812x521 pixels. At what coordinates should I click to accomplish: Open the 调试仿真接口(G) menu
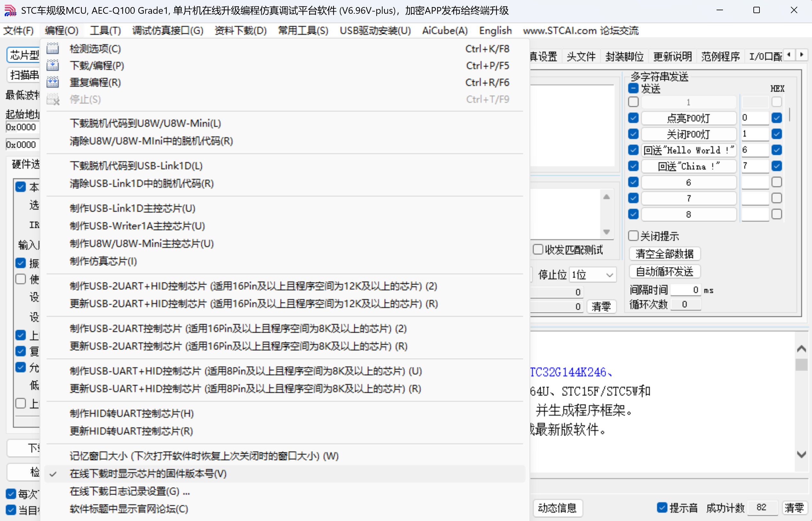click(x=168, y=31)
